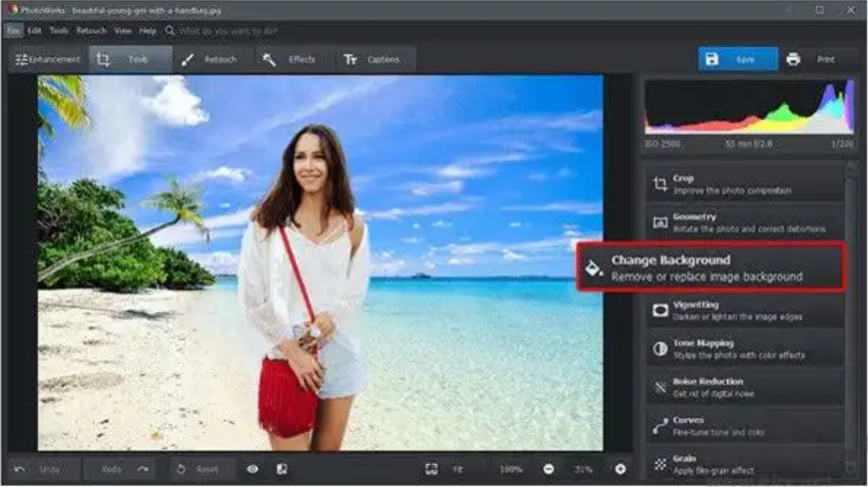The height and width of the screenshot is (487, 868).
Task: Select the Crop tool icon
Action: coord(660,184)
